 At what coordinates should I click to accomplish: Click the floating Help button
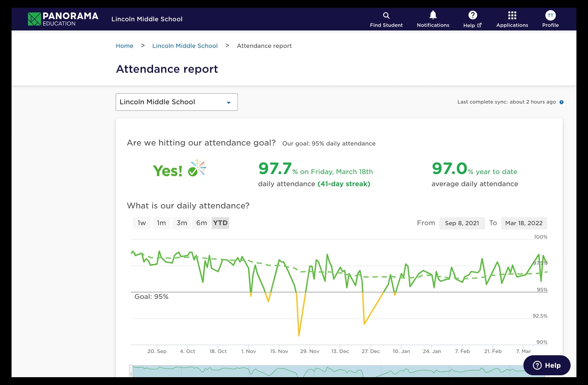[x=547, y=365]
